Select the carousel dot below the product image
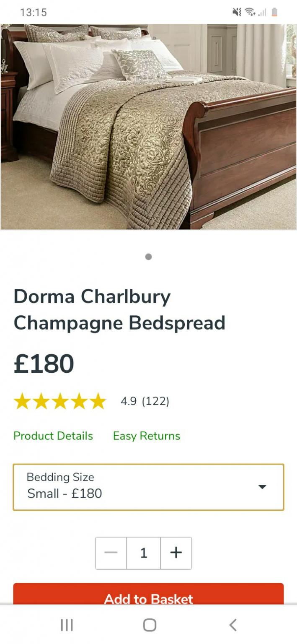The height and width of the screenshot is (644, 297). pyautogui.click(x=148, y=257)
